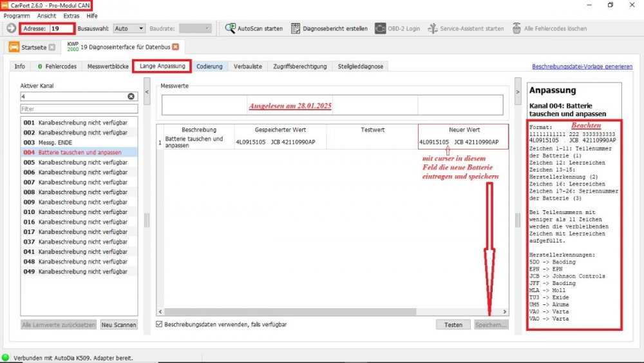Click the Testen button
644x363 pixels.
click(x=453, y=324)
